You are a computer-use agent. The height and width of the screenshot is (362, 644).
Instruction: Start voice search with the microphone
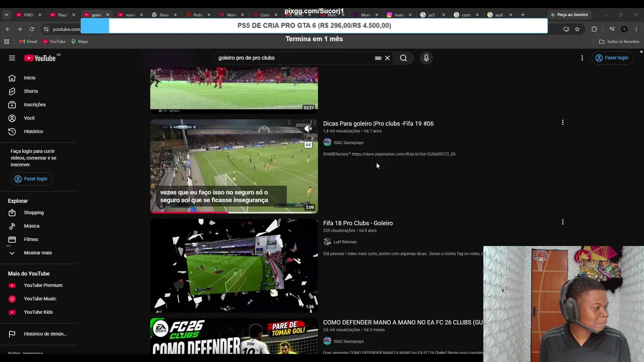[426, 58]
